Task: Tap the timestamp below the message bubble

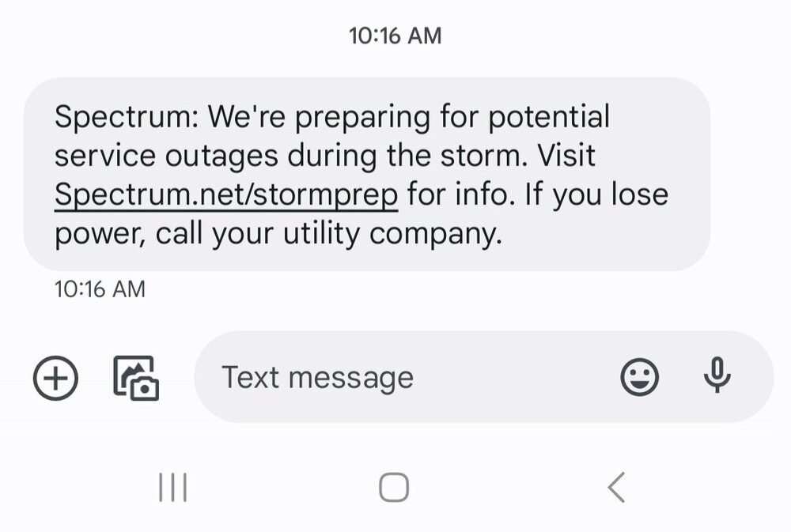Action: (98, 289)
